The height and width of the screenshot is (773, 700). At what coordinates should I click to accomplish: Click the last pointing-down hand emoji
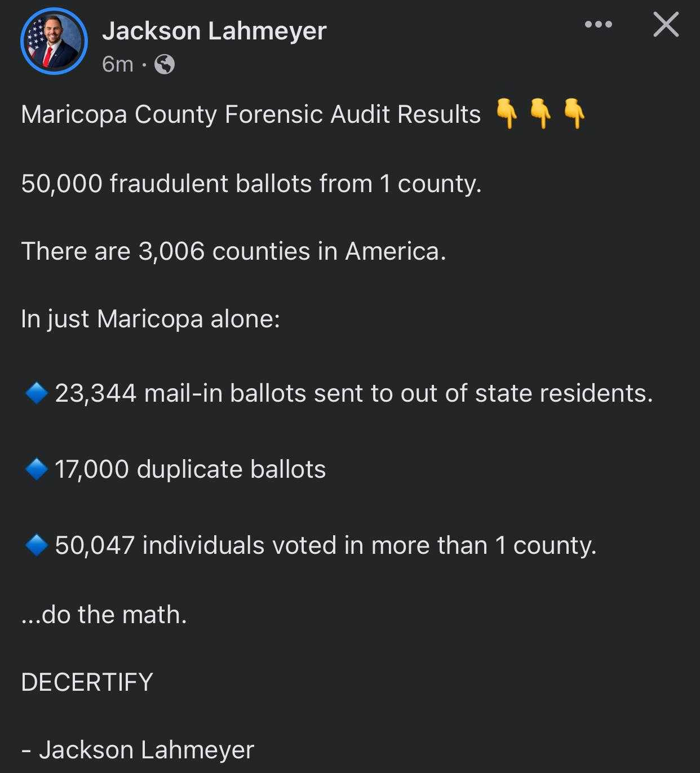pos(574,114)
